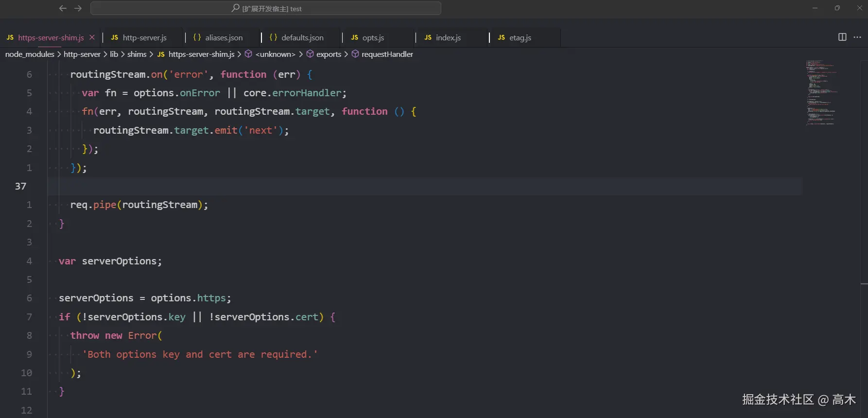Open the etag.js tab
Image resolution: width=868 pixels, height=418 pixels.
point(520,37)
